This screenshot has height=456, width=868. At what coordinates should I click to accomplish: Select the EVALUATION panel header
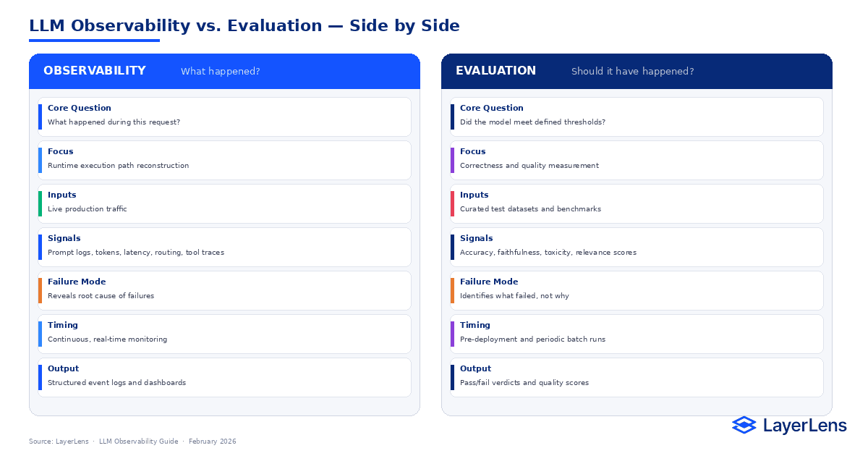[637, 71]
